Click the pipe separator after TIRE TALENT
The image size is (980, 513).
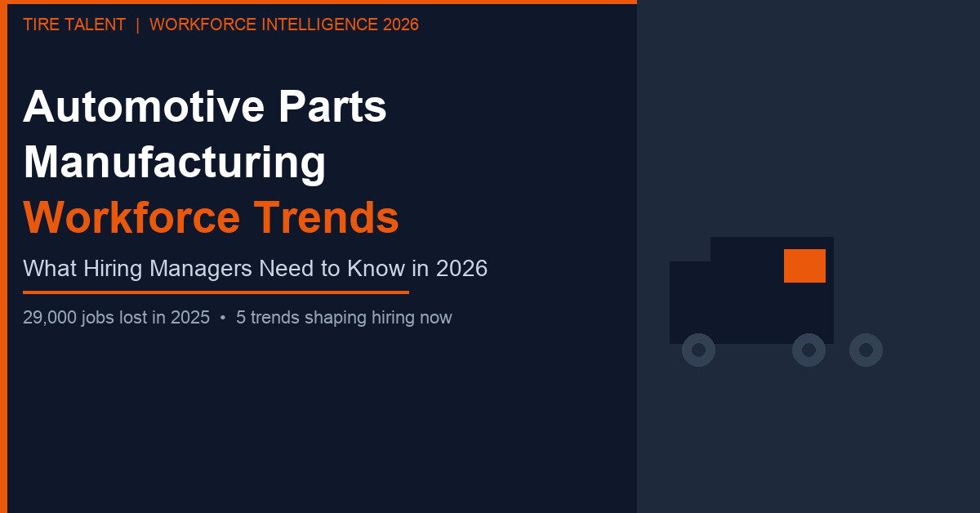pyautogui.click(x=137, y=25)
